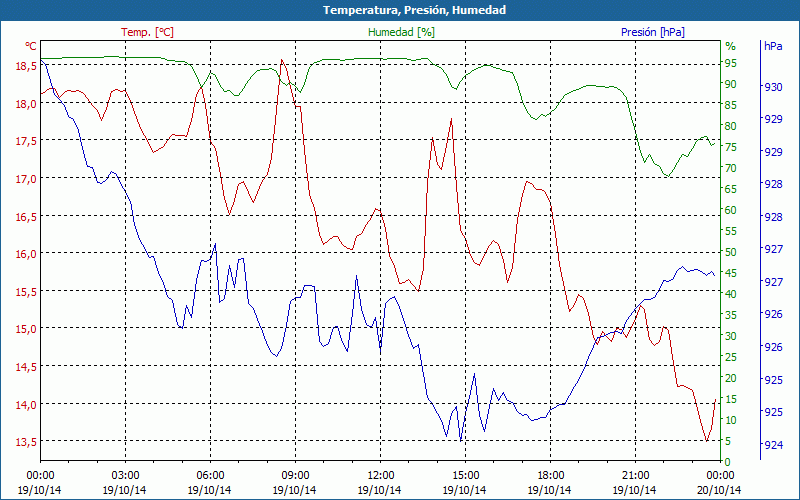Click the green '%' axis unit label
The image size is (800, 500).
[x=731, y=46]
